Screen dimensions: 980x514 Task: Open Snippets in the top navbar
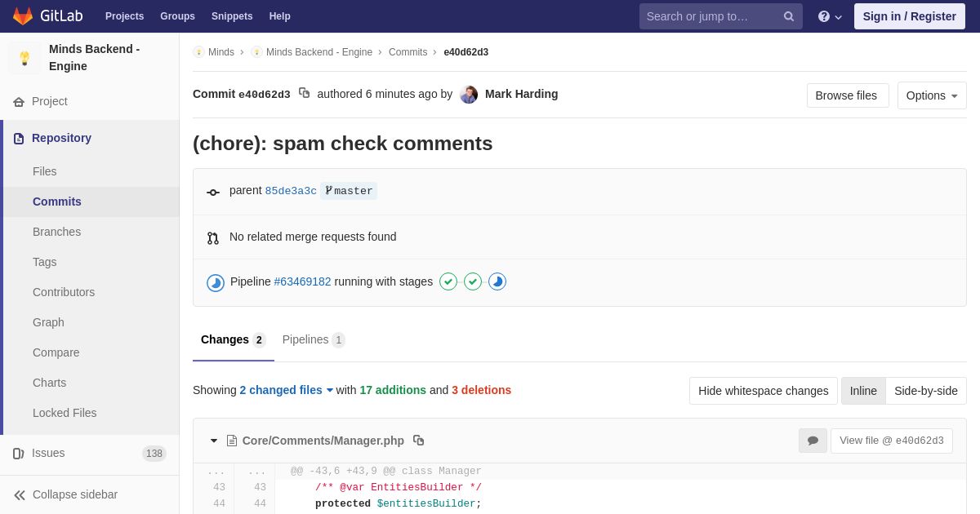[232, 16]
